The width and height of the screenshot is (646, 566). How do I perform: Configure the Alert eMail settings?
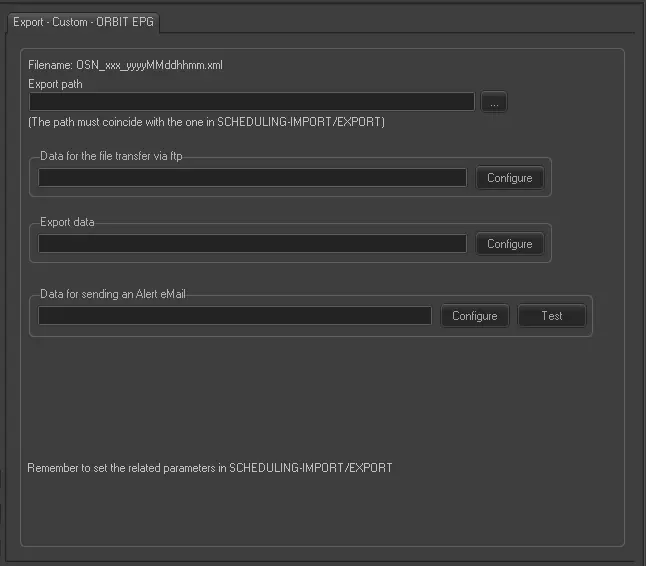click(x=474, y=316)
